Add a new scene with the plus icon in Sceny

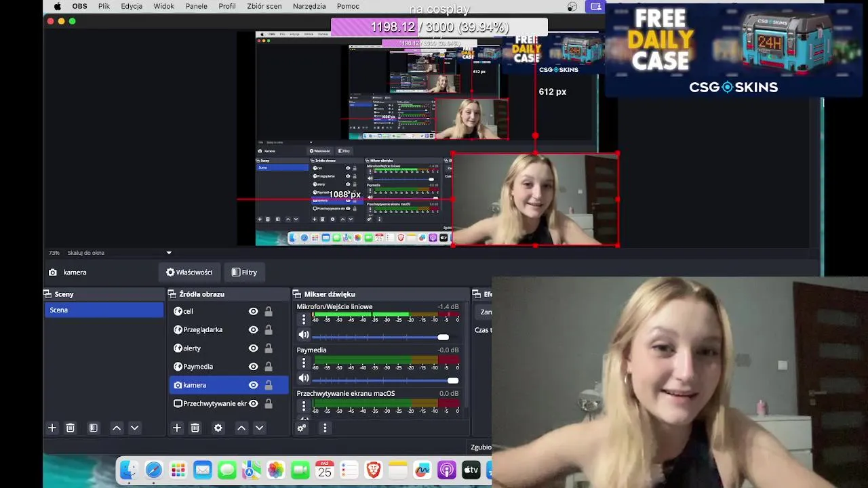[x=52, y=428]
